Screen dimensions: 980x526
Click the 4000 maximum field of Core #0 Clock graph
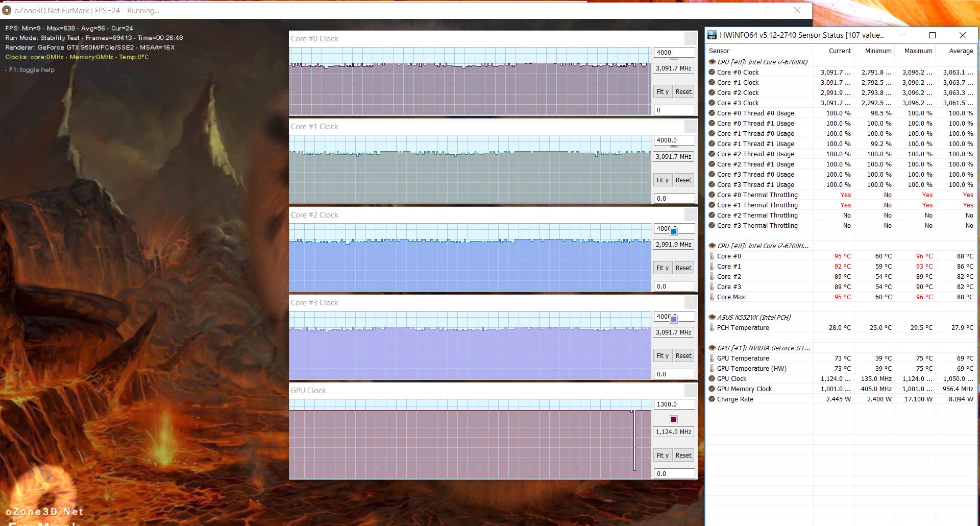(674, 53)
